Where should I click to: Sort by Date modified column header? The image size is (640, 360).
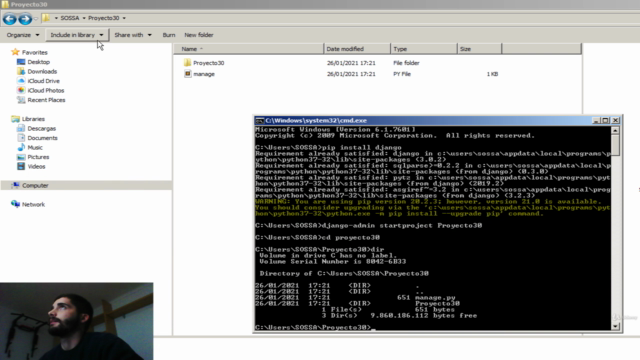click(357, 49)
